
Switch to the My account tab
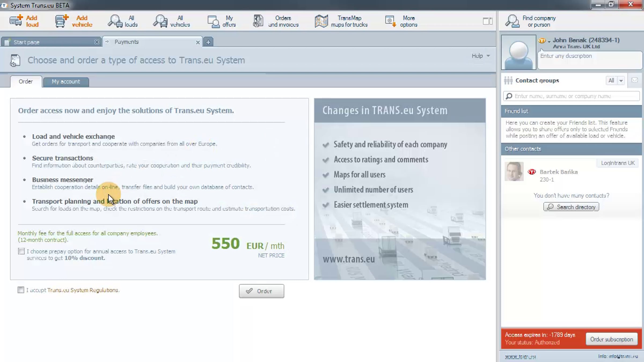66,82
